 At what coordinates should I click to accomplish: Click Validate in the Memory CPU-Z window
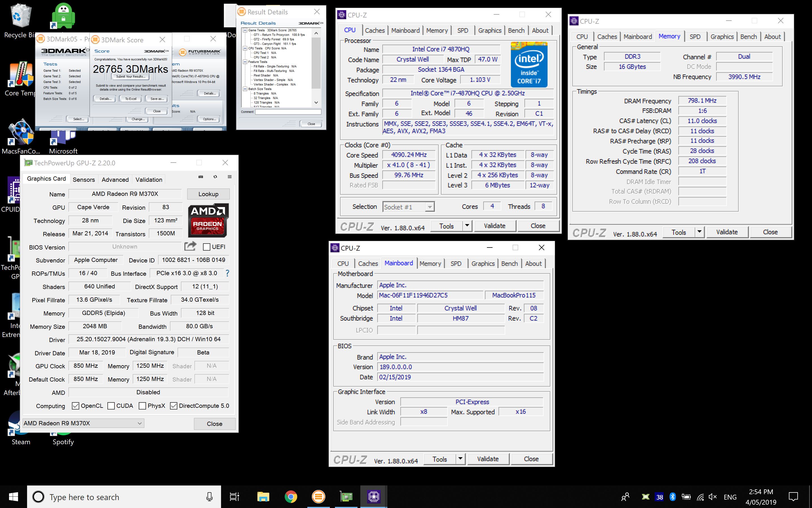tap(727, 232)
